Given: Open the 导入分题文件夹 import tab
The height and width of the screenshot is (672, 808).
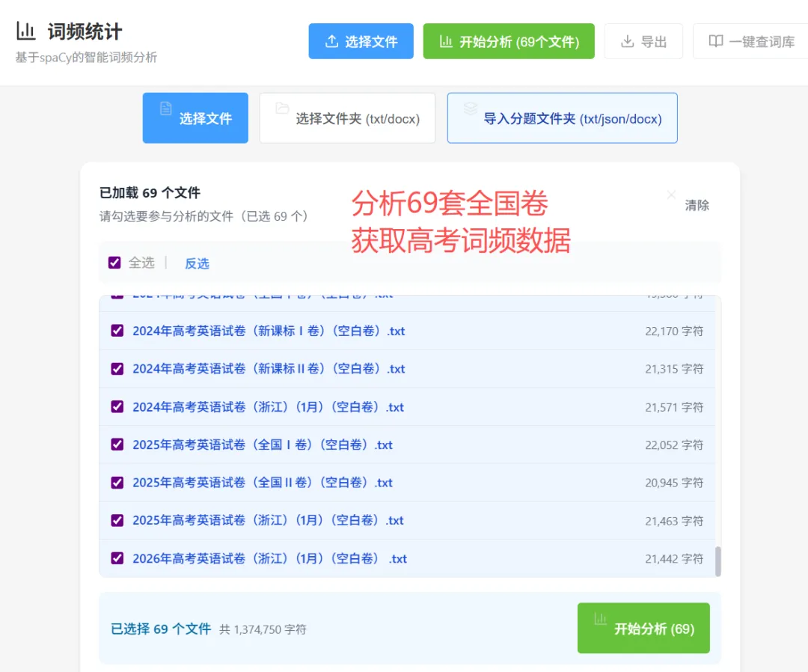Looking at the screenshot, I should [x=562, y=117].
